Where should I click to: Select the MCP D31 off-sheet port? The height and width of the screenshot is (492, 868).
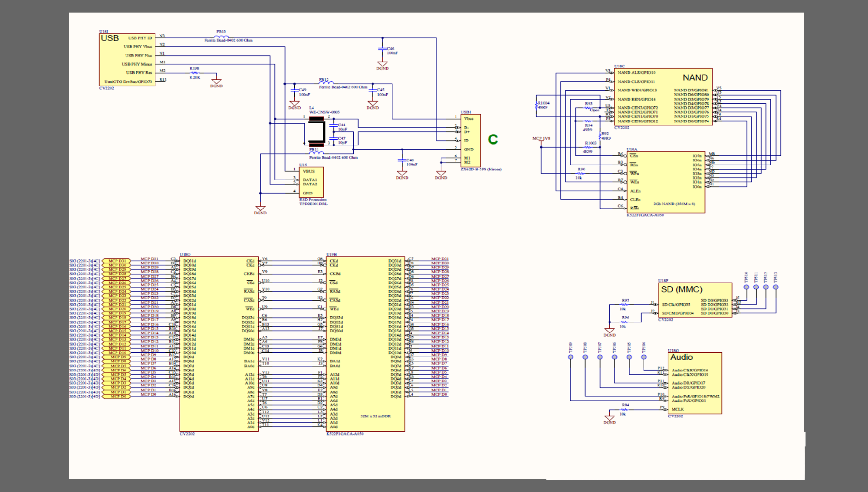(x=116, y=261)
